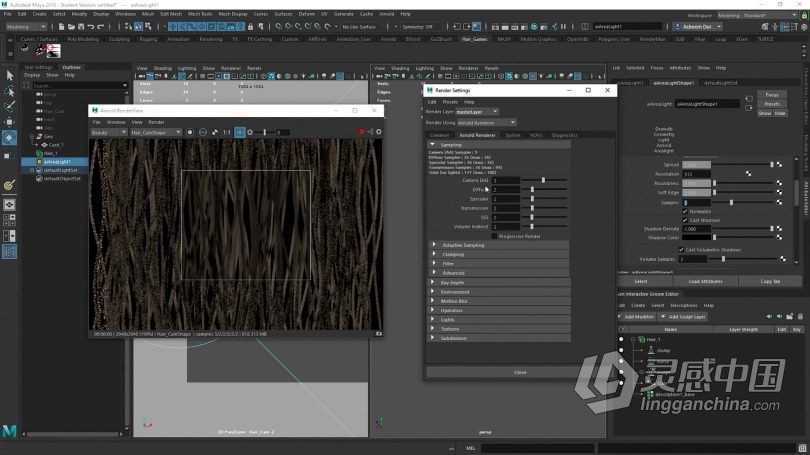Toggle the Cast Shadows checkbox
The image size is (810, 455).
click(685, 220)
